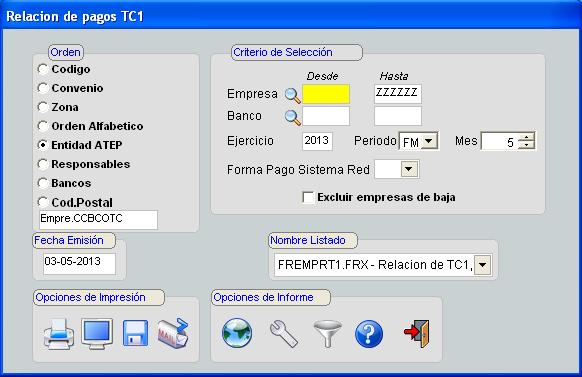Send the report by mail icon
Screen dimensions: 582x377
(x=173, y=333)
